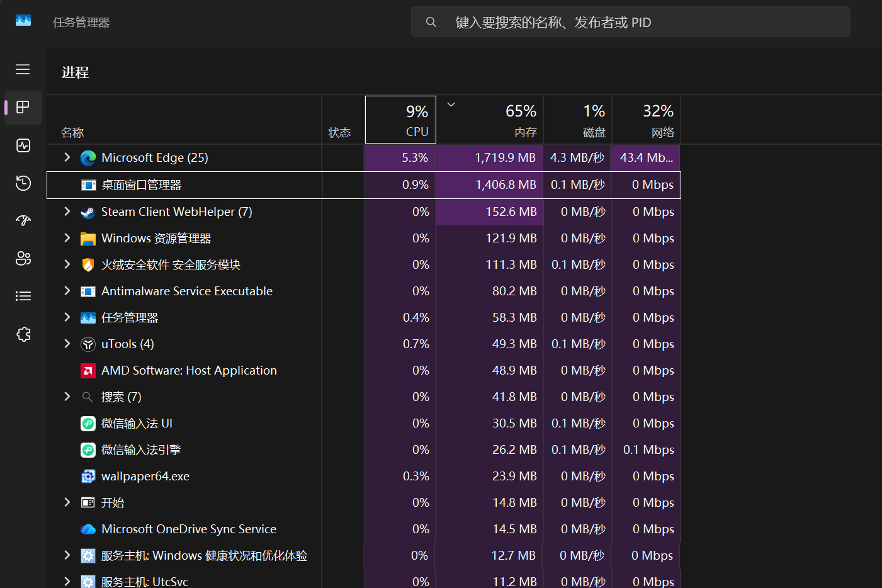Sort processes by the 内存 column
Image resolution: width=882 pixels, height=588 pixels.
(x=490, y=120)
